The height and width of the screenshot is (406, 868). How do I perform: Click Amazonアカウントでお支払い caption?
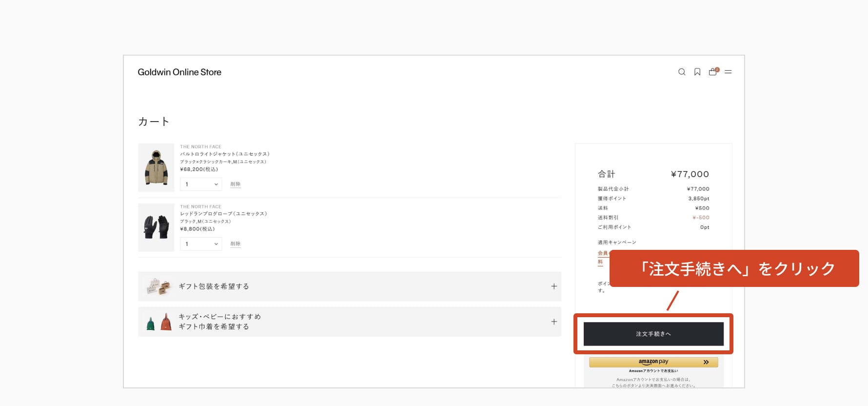point(653,371)
